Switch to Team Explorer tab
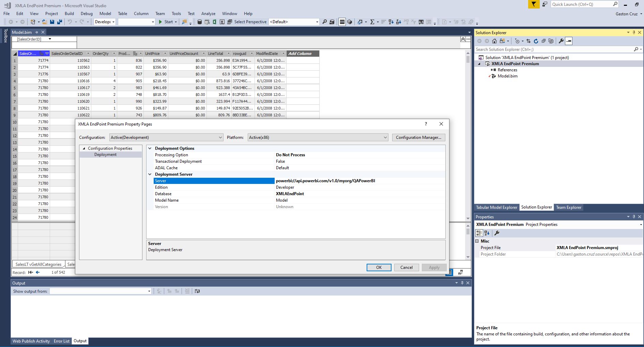Screen dimensions: 644x347 (x=569, y=207)
